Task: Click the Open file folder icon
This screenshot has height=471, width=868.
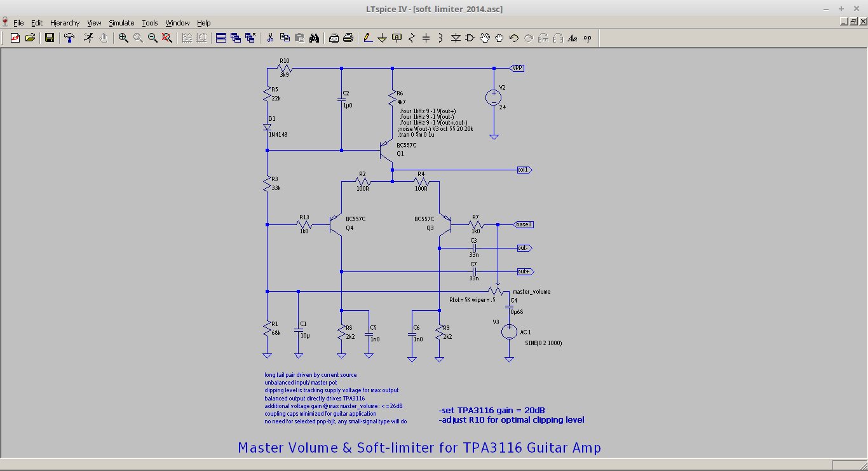Action: [30, 38]
